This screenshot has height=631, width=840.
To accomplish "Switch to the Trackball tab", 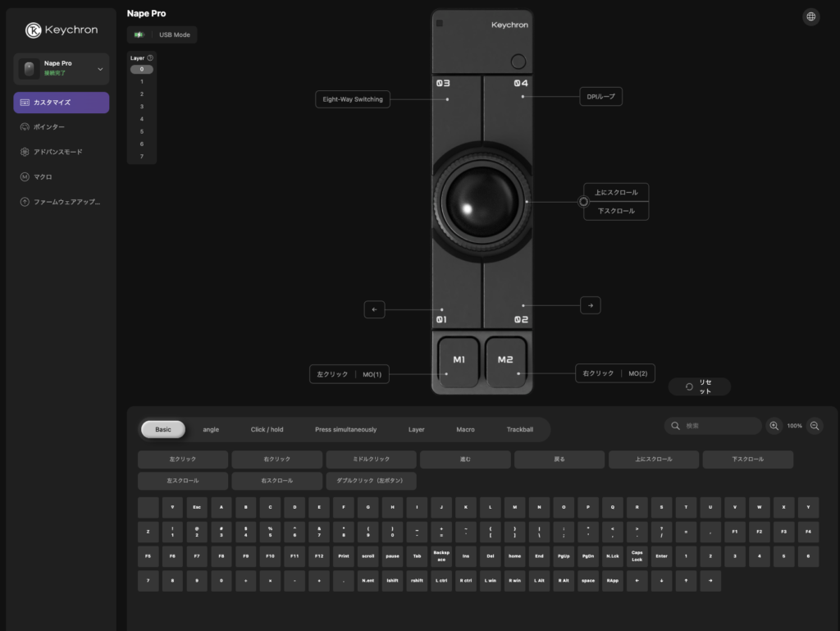I will click(x=519, y=429).
